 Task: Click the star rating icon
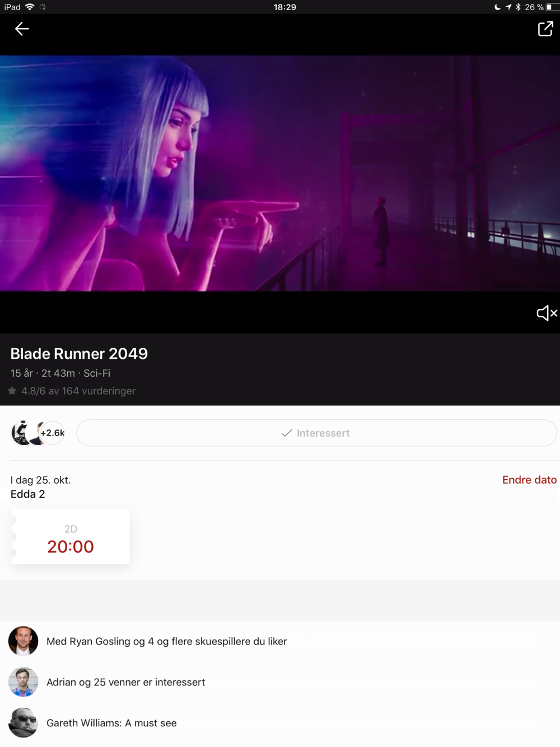(x=12, y=391)
